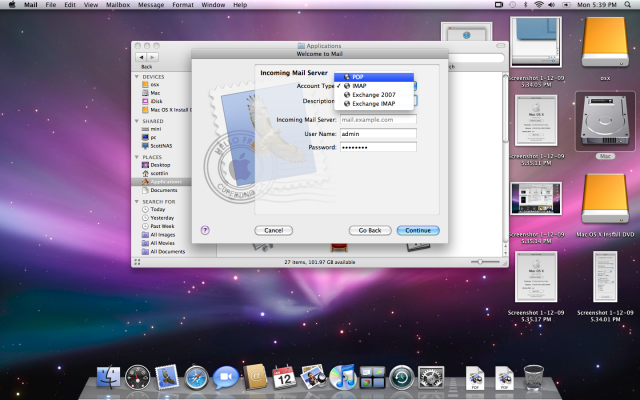Click the Continue button
The width and height of the screenshot is (640, 400).
coord(418,230)
